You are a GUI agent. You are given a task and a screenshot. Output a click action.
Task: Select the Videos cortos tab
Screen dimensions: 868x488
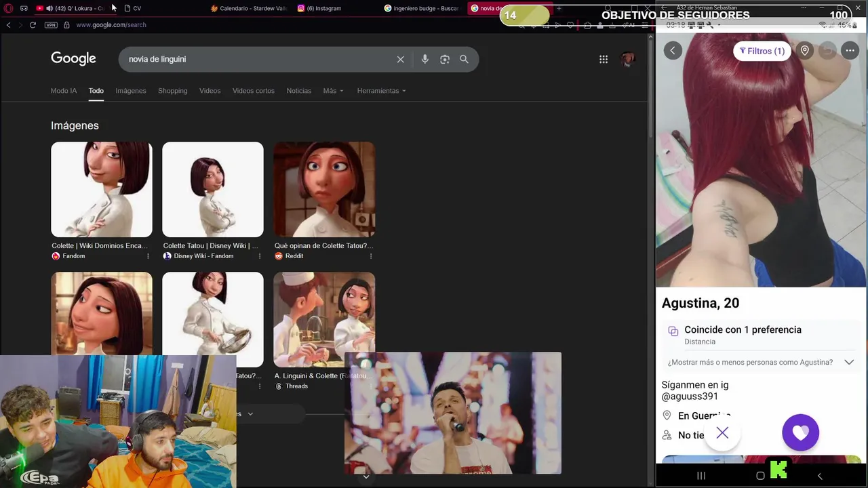254,91
